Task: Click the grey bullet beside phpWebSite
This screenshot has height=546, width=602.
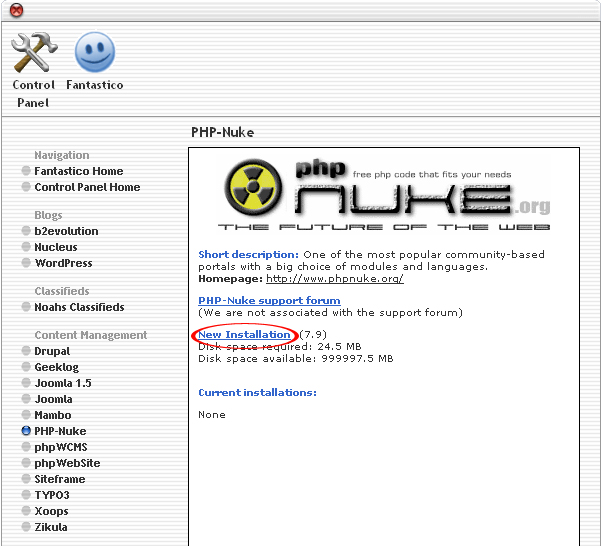Action: pyautogui.click(x=26, y=463)
